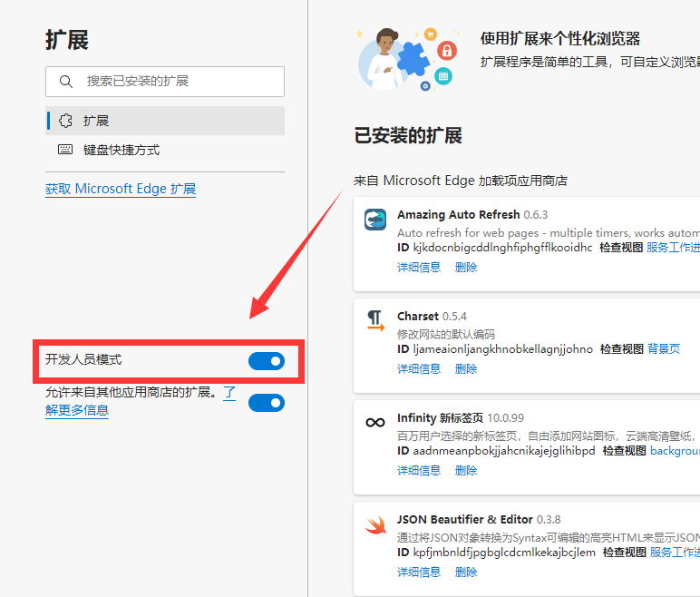Click the extensions illustration banner image
Viewport: 700px width, 597px height.
coord(408,59)
